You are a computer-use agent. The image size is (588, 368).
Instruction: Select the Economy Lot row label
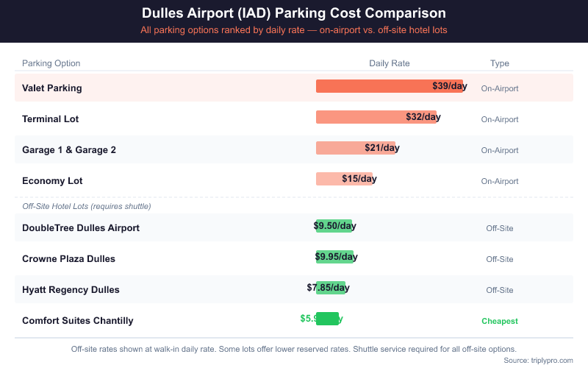pyautogui.click(x=52, y=181)
